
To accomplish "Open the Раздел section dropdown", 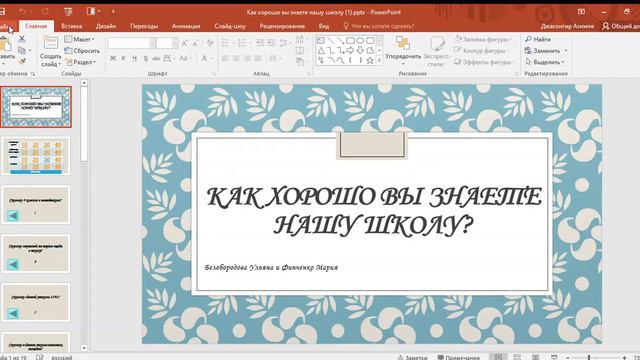I will tap(81, 62).
